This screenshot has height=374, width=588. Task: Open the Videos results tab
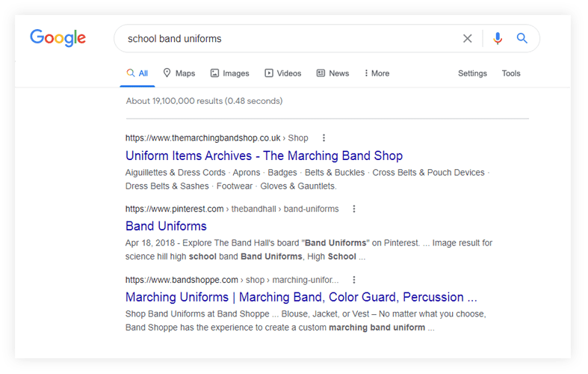pyautogui.click(x=282, y=73)
